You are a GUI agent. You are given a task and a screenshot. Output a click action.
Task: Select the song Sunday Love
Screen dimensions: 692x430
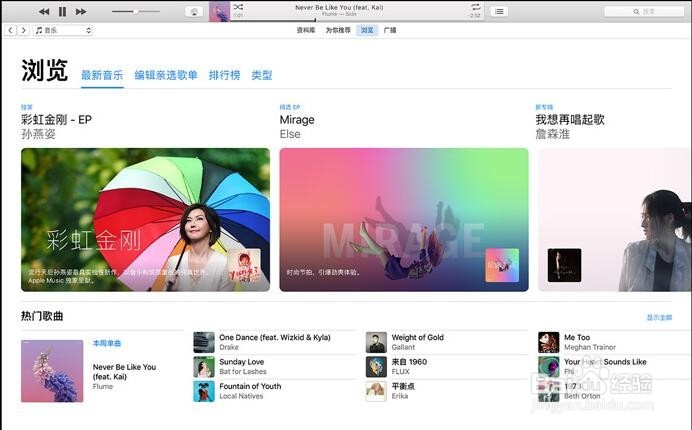pos(241,362)
